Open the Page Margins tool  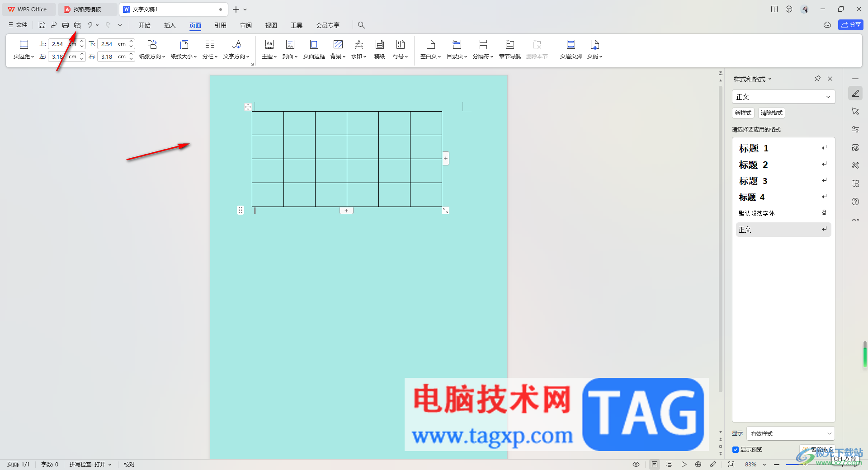tap(24, 49)
